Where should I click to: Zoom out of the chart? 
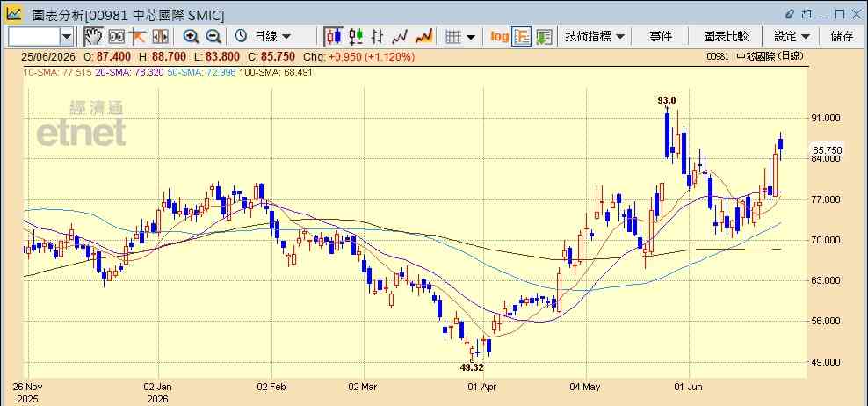[213, 37]
